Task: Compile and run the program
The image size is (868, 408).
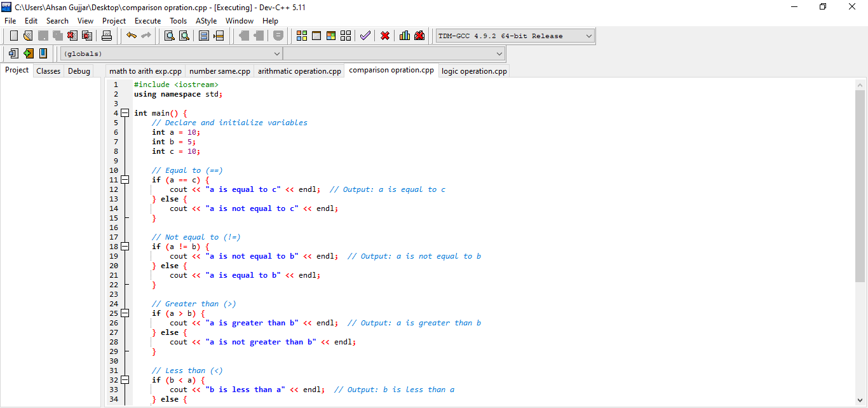Action: (x=331, y=36)
